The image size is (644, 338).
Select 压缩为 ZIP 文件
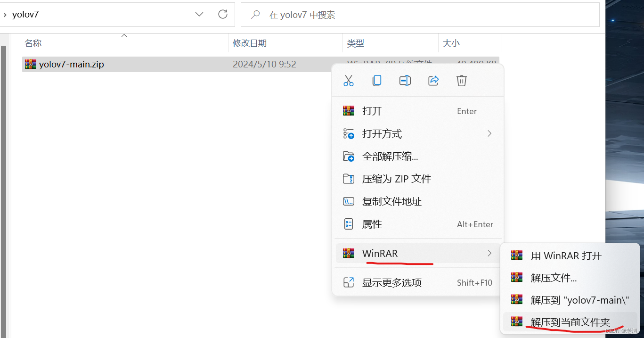[418, 179]
